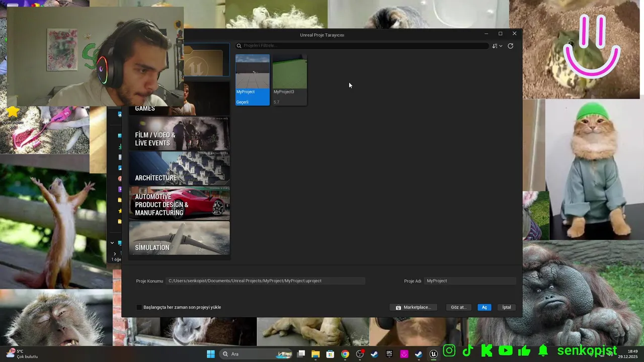Open Microsoft Store from the taskbar
644x362 pixels.
pyautogui.click(x=330, y=354)
